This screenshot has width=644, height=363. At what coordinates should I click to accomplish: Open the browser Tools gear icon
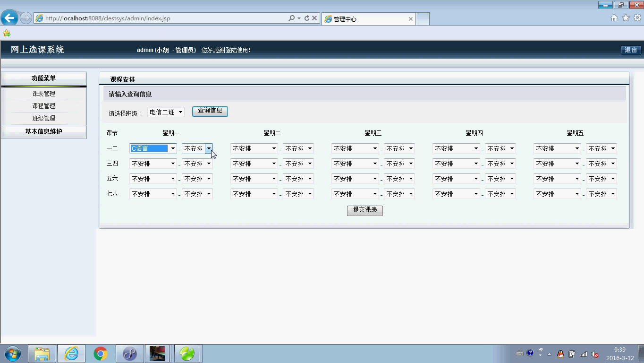click(x=637, y=18)
